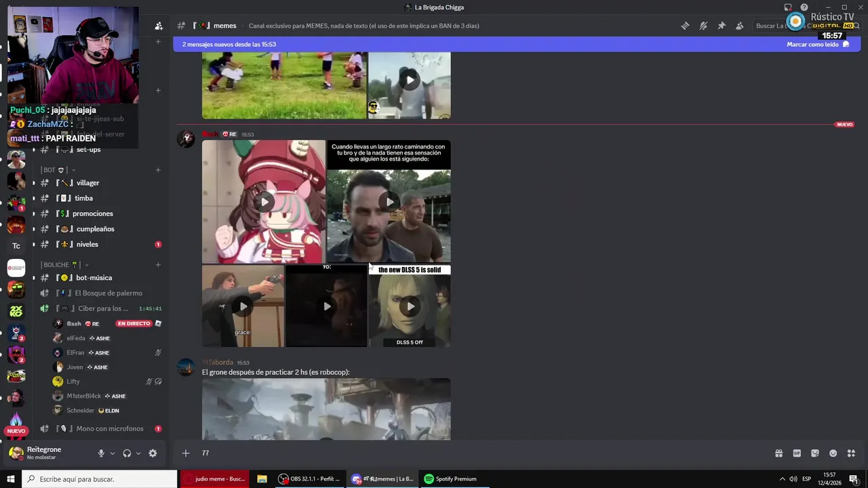Click the plus attach button in message bar
868x488 pixels.
(x=186, y=453)
